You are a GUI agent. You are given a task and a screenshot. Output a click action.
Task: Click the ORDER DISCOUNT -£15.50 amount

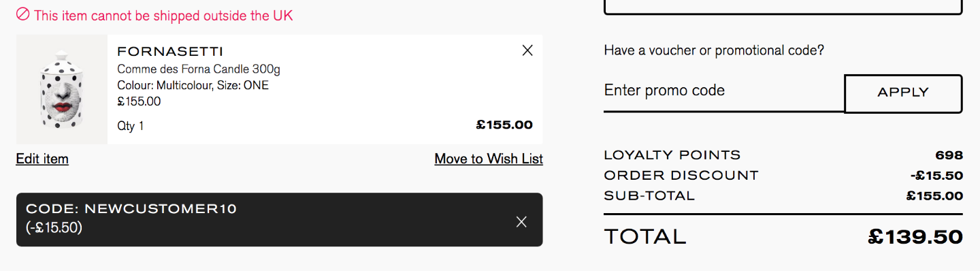(936, 176)
